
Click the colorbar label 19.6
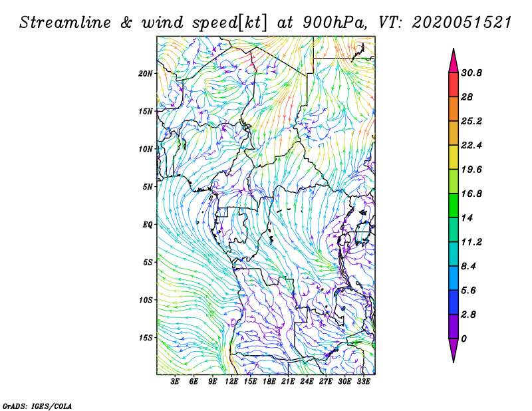click(471, 170)
